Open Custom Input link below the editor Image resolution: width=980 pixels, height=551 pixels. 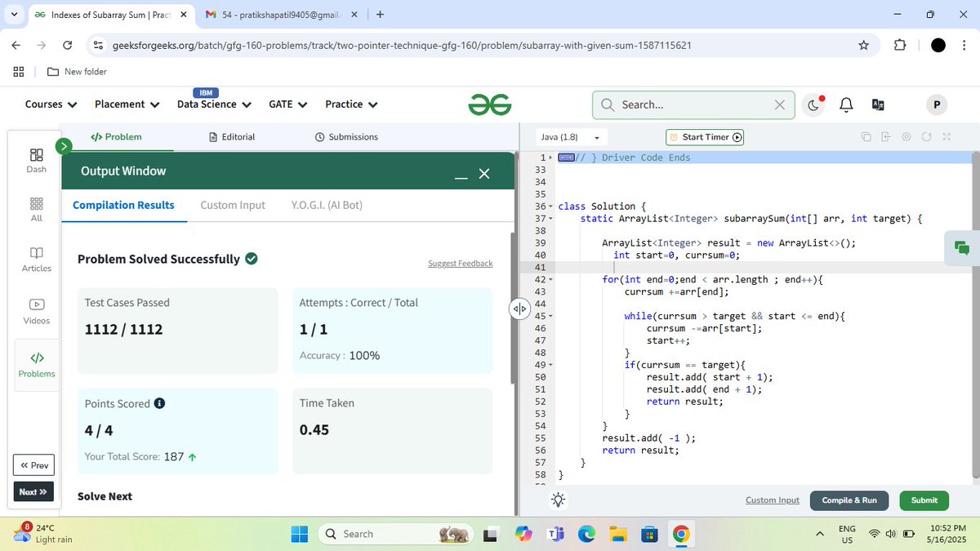pyautogui.click(x=773, y=500)
